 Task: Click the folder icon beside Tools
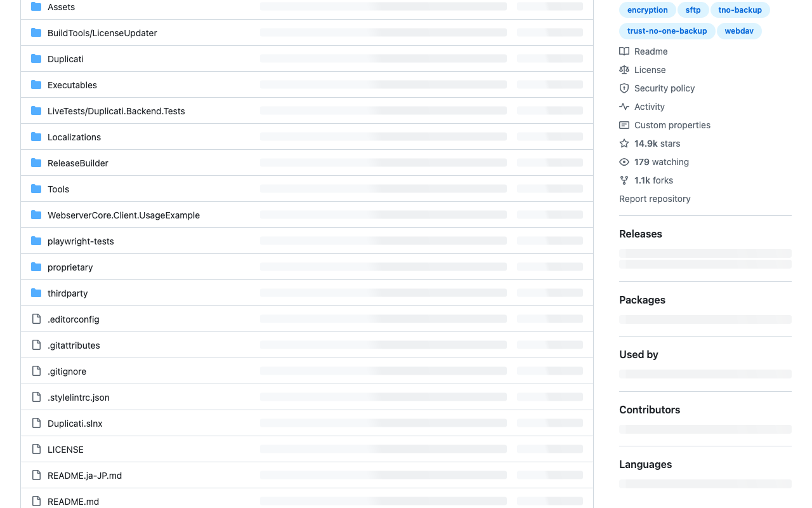[x=36, y=189]
